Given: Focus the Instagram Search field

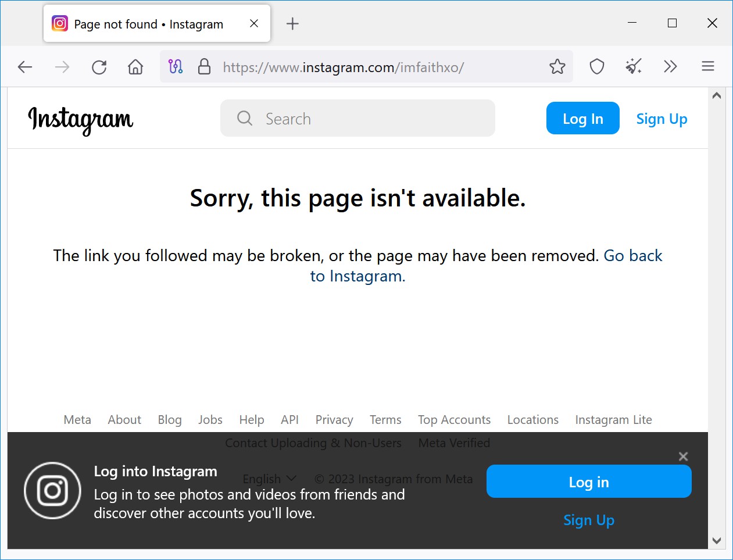Looking at the screenshot, I should coord(357,118).
